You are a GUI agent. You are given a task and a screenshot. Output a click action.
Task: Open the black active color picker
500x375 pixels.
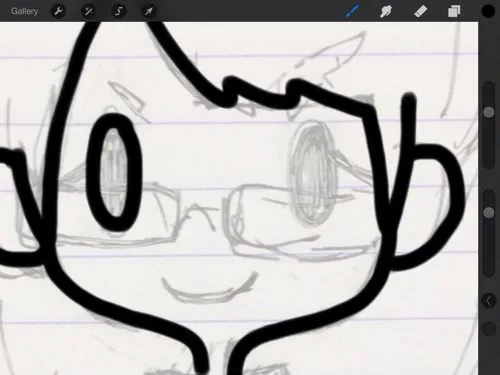click(x=488, y=11)
